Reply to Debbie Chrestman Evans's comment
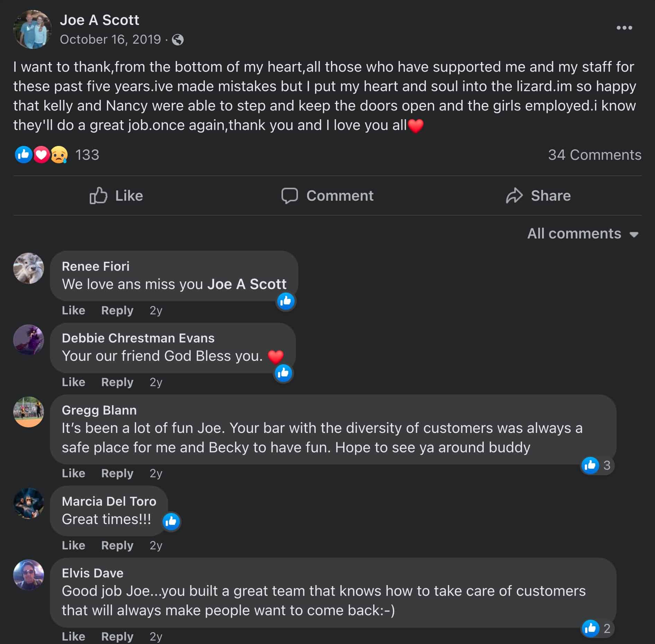Screen dimensions: 655x644 (117, 382)
